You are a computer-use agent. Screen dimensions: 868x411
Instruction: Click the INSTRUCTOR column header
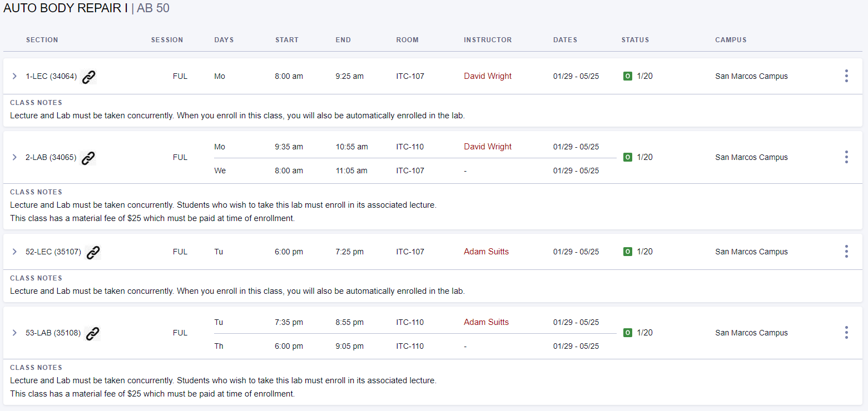[488, 40]
